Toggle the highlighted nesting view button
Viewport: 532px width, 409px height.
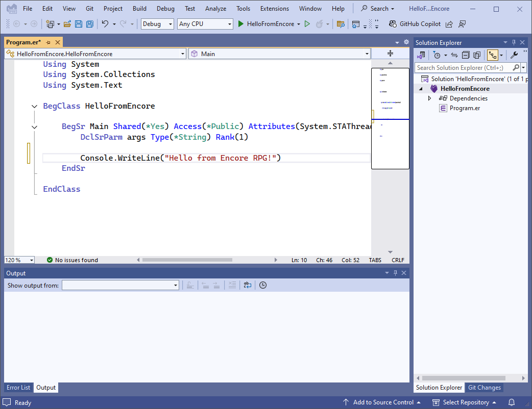[493, 55]
